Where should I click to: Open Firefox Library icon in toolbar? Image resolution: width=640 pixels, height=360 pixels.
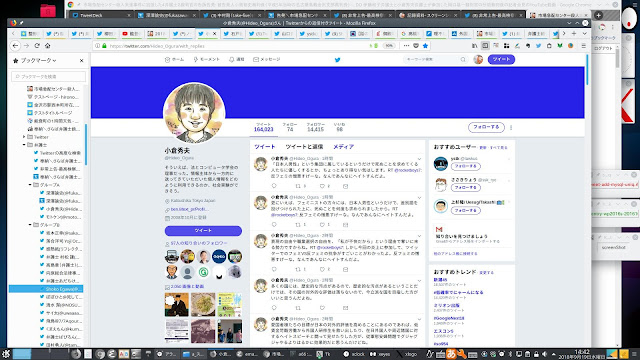(x=474, y=46)
